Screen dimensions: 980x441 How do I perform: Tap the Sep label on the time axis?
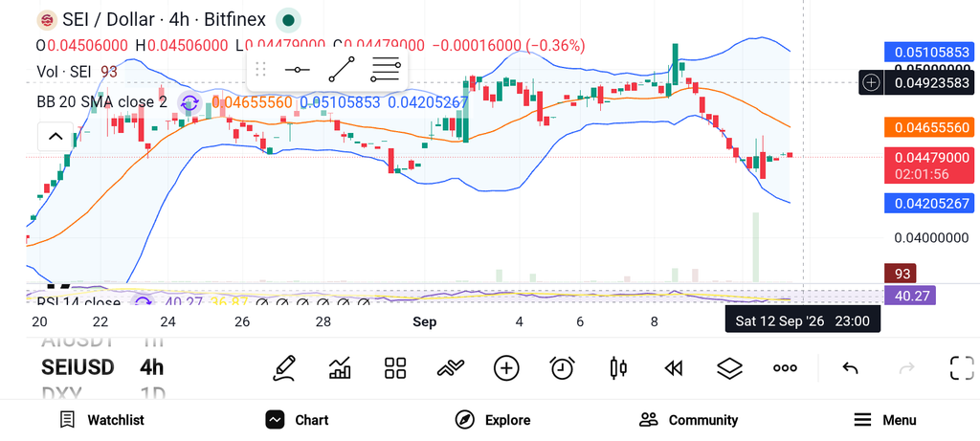(x=425, y=322)
